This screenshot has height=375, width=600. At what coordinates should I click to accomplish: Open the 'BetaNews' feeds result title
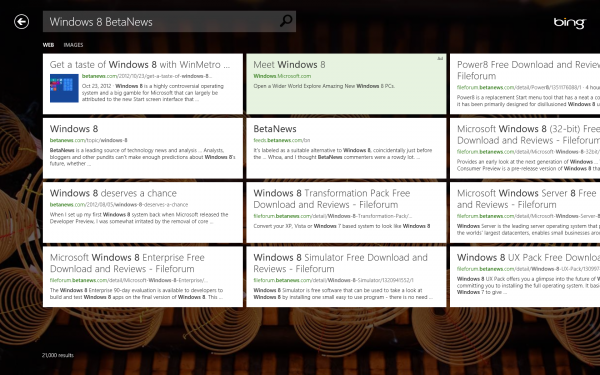tap(275, 129)
